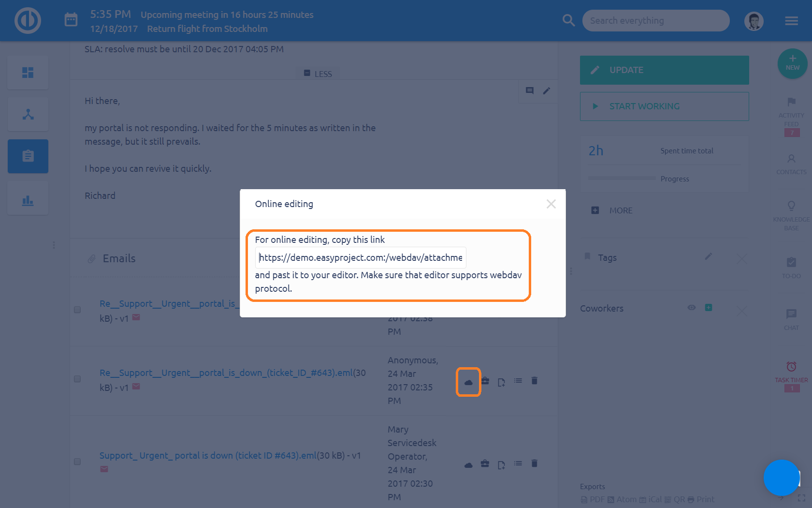The height and width of the screenshot is (508, 812).
Task: Click Print export link
Action: 701,499
